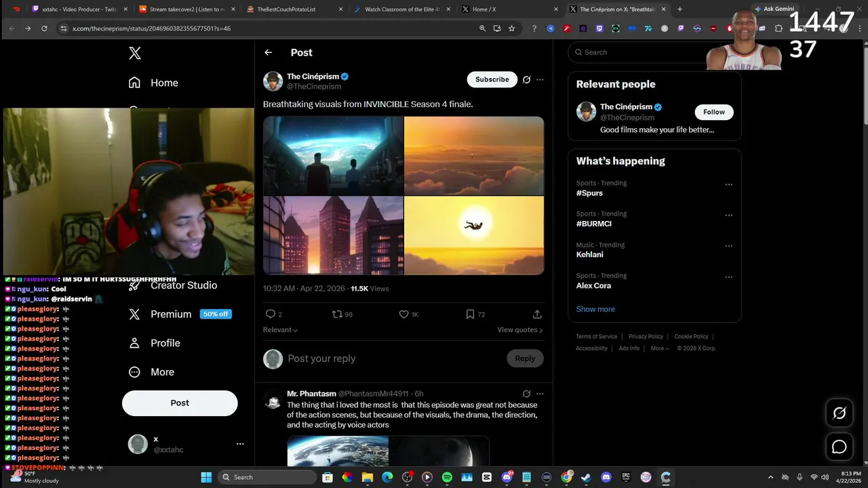This screenshot has width=868, height=488.
Task: Open more options for #BURMCI trend
Action: pyautogui.click(x=729, y=216)
